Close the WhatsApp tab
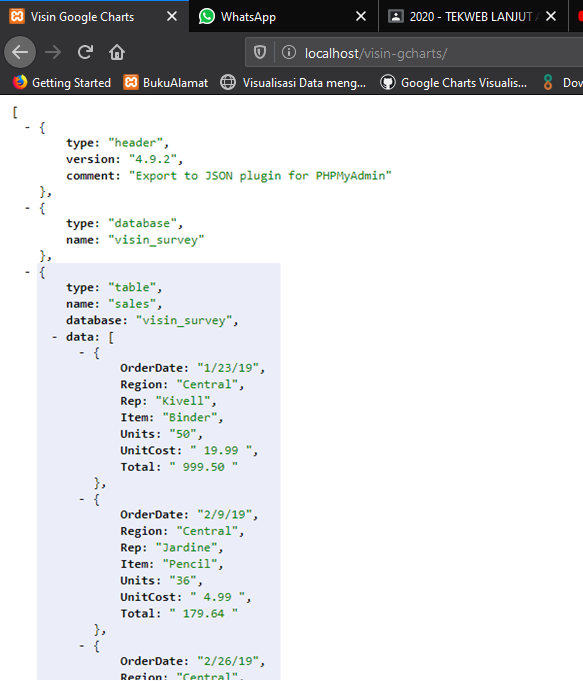Screen dimensions: 583x681 (361, 17)
